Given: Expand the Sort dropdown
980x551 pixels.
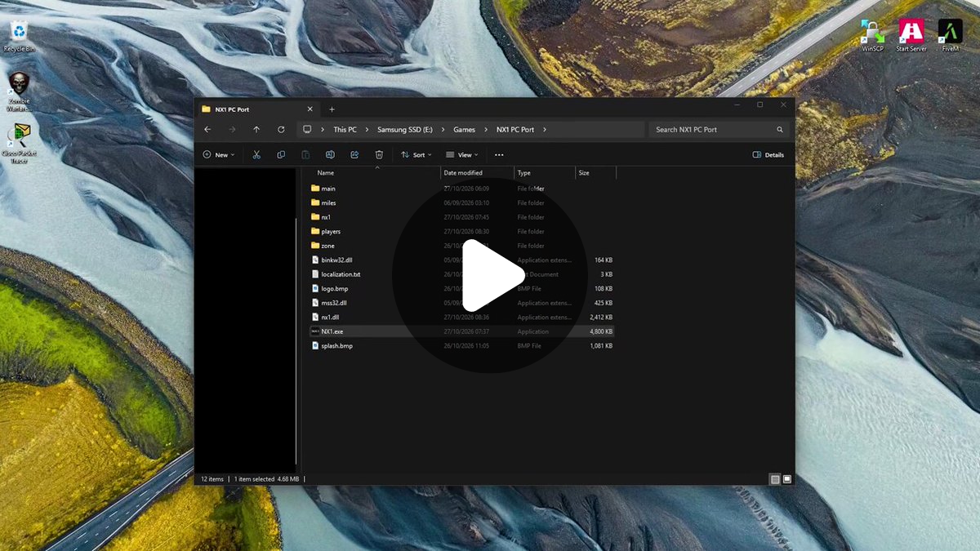Looking at the screenshot, I should [416, 154].
